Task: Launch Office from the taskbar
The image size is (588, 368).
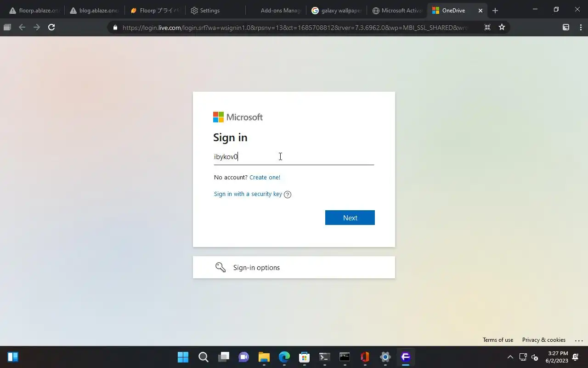Action: coord(365,357)
